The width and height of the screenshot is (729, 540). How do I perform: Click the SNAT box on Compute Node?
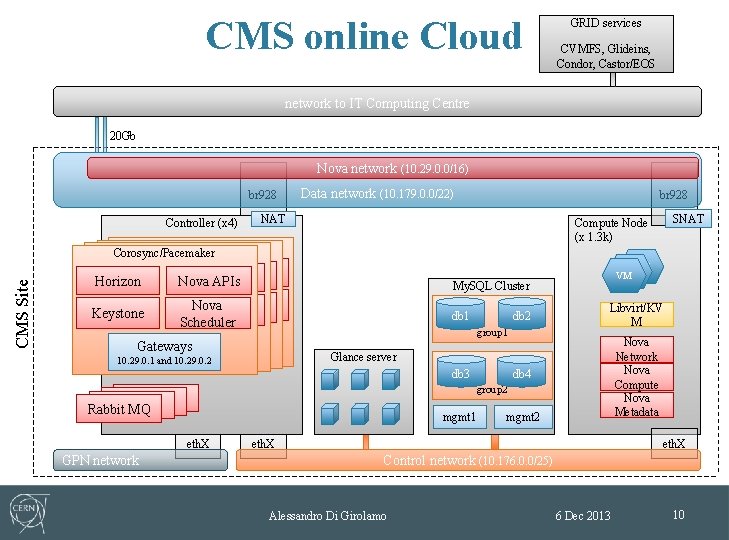(x=688, y=219)
